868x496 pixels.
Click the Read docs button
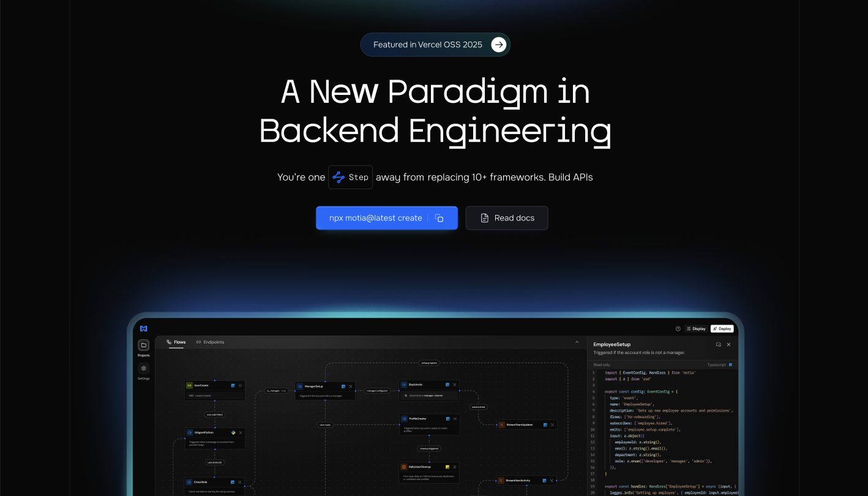pos(506,218)
